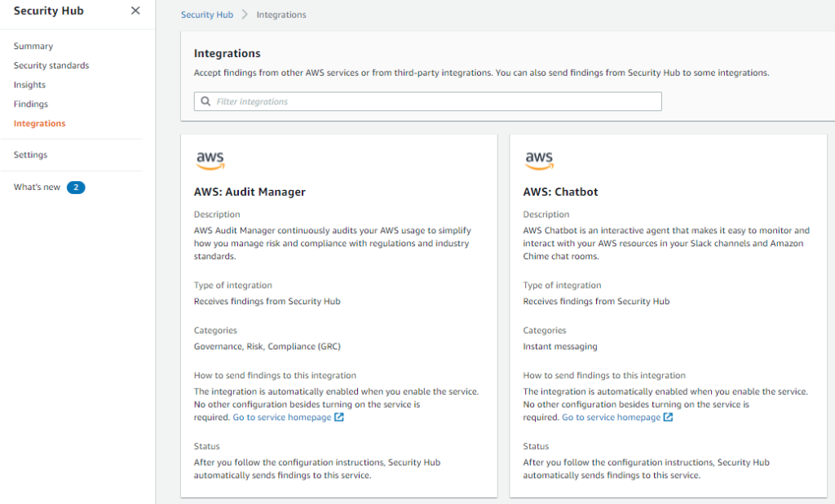
Task: Select Insights in the navigation panel
Action: 29,84
